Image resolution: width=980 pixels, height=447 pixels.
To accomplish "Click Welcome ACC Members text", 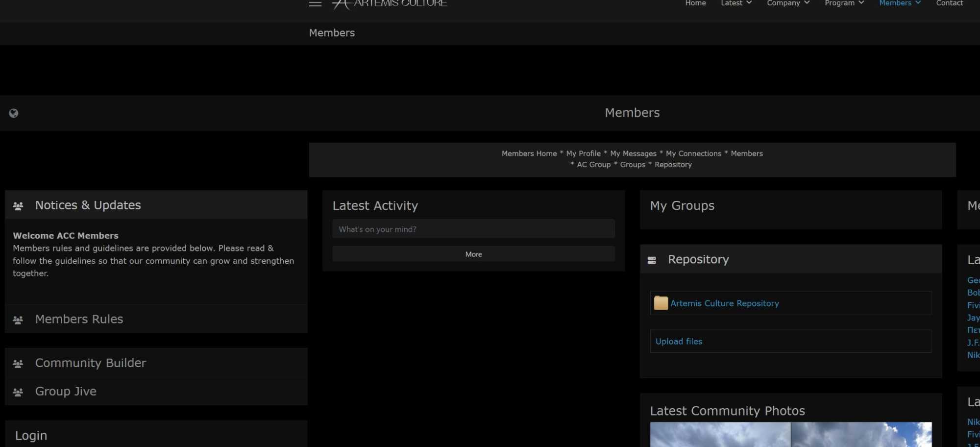I will tap(66, 236).
